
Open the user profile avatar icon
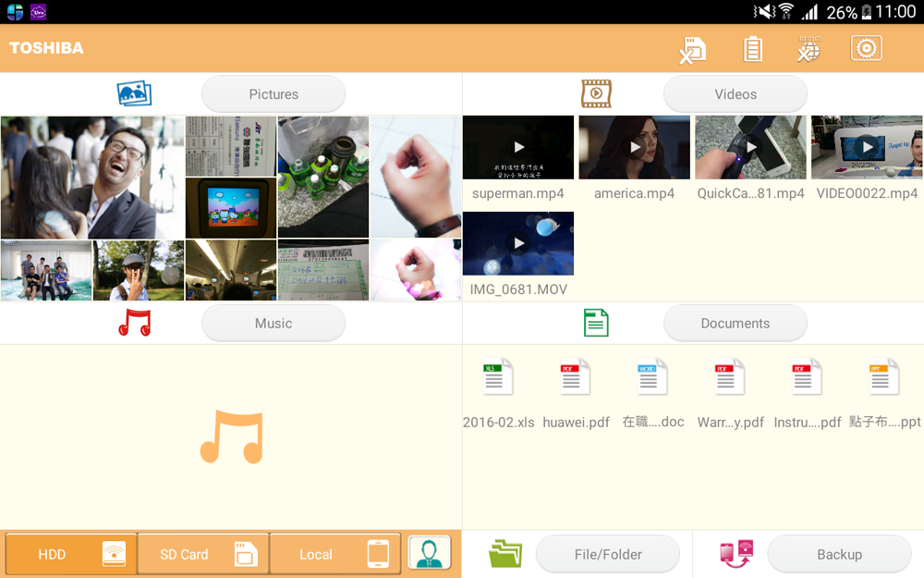429,553
